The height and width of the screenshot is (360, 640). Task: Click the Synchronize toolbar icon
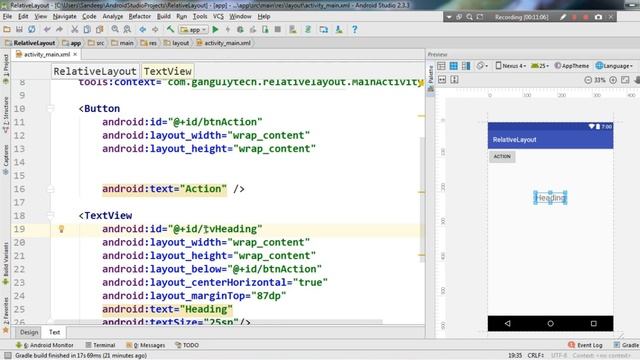31,29
